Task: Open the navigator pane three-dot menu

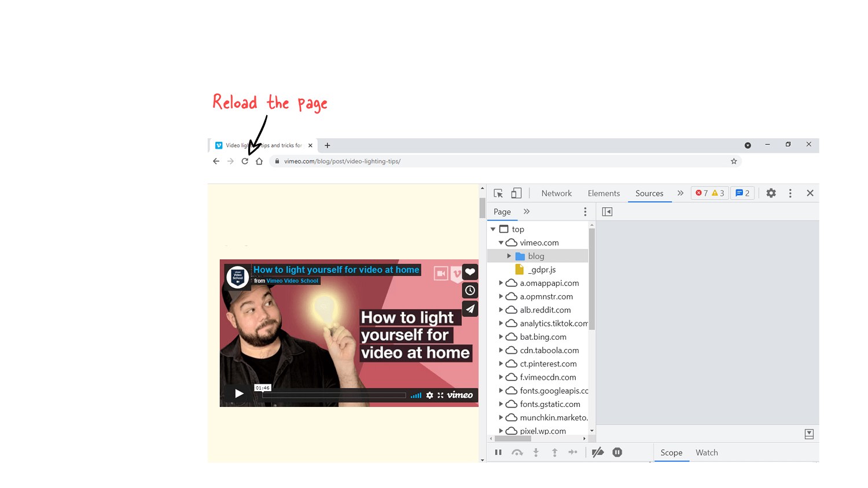Action: click(585, 212)
